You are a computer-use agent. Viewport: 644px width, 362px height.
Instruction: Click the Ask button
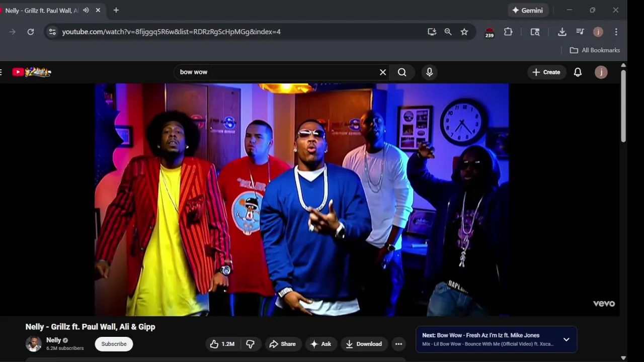320,344
